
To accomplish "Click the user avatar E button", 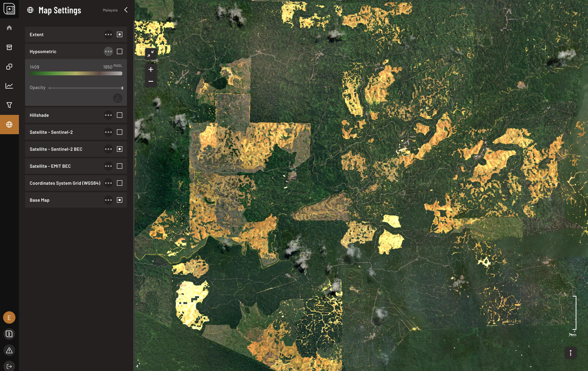I will tap(9, 318).
